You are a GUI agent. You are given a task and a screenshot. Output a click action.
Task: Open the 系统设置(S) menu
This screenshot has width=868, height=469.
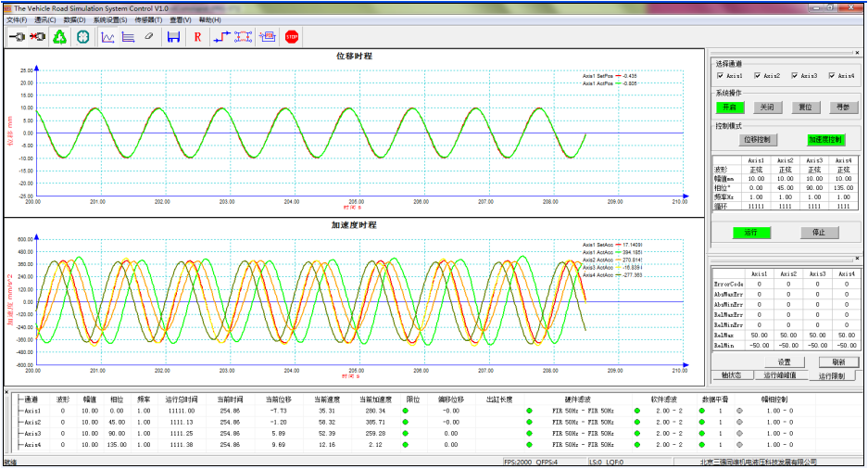pos(110,19)
